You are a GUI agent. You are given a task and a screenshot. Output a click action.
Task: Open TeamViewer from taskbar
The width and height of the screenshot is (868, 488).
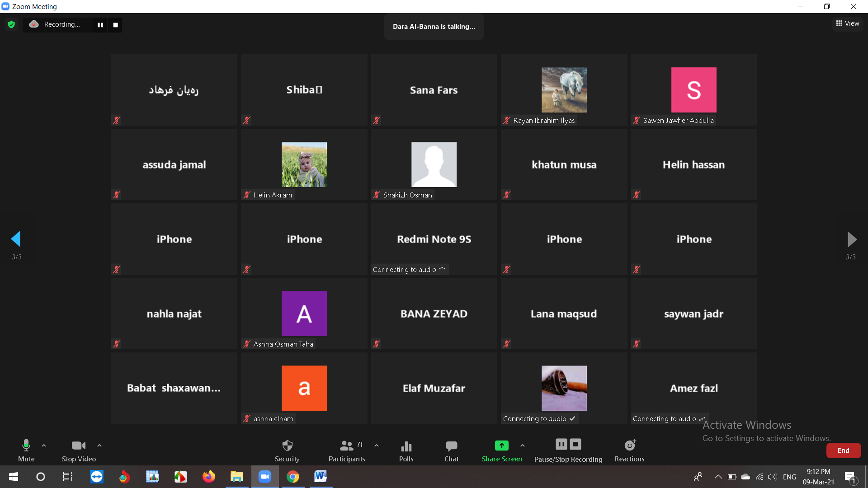coord(96,477)
